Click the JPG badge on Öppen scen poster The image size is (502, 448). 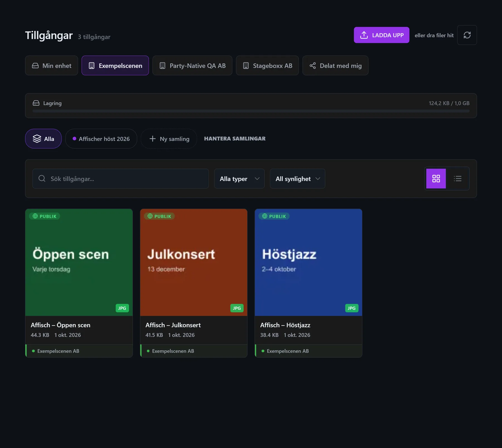[122, 308]
